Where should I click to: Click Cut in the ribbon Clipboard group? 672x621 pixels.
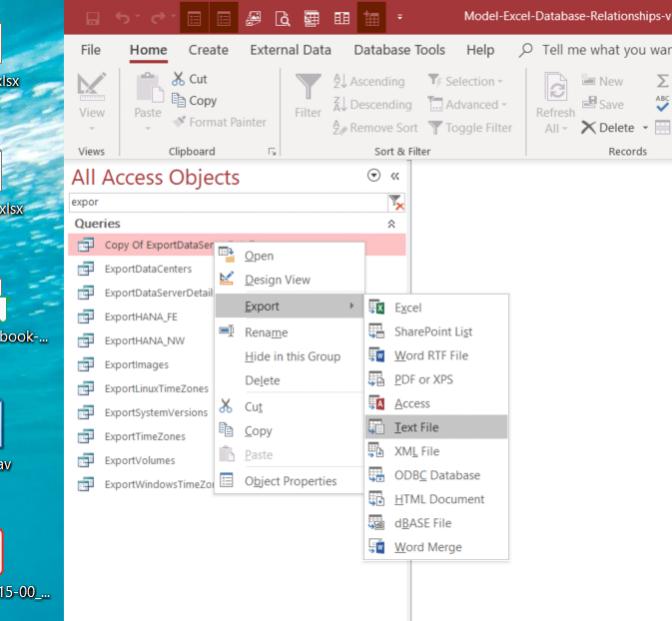190,79
